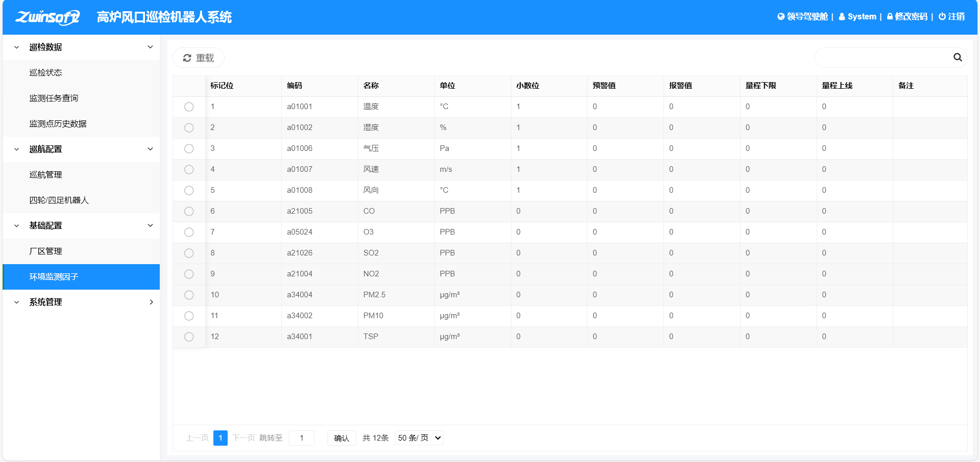The height and width of the screenshot is (462, 980).
Task: Open 监测点历史数据 menu item
Action: 81,124
